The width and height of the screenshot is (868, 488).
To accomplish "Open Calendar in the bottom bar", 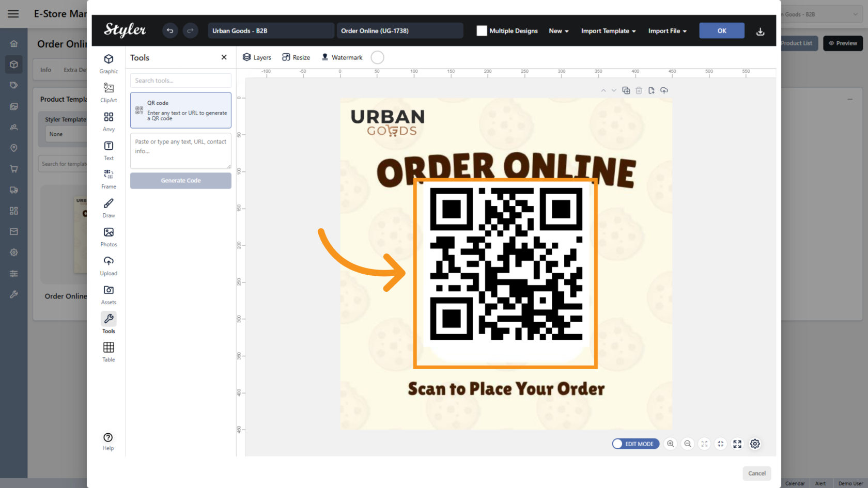I will click(795, 483).
